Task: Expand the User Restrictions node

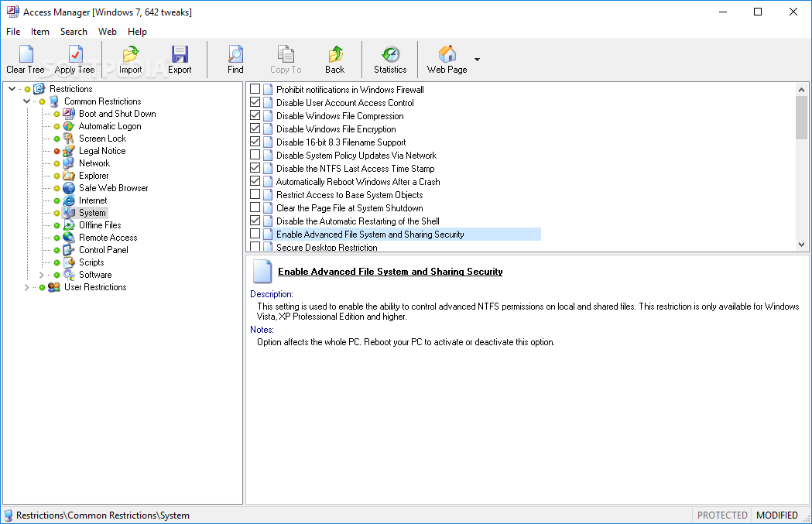Action: [x=26, y=287]
